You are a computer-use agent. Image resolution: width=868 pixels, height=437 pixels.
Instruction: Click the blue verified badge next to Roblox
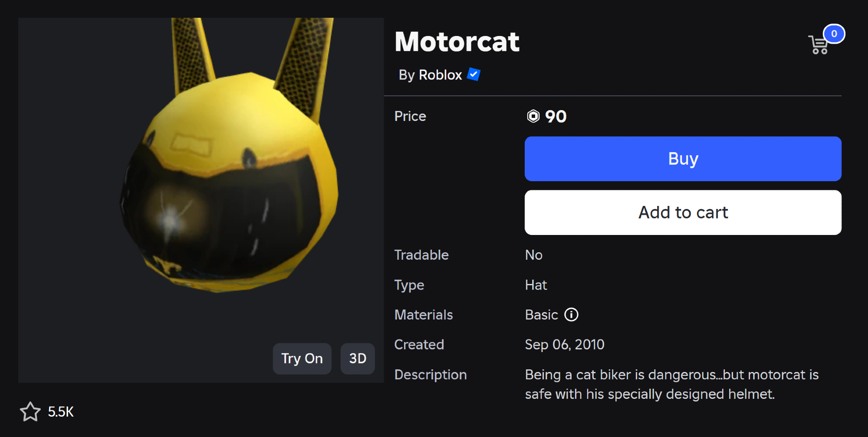coord(473,75)
